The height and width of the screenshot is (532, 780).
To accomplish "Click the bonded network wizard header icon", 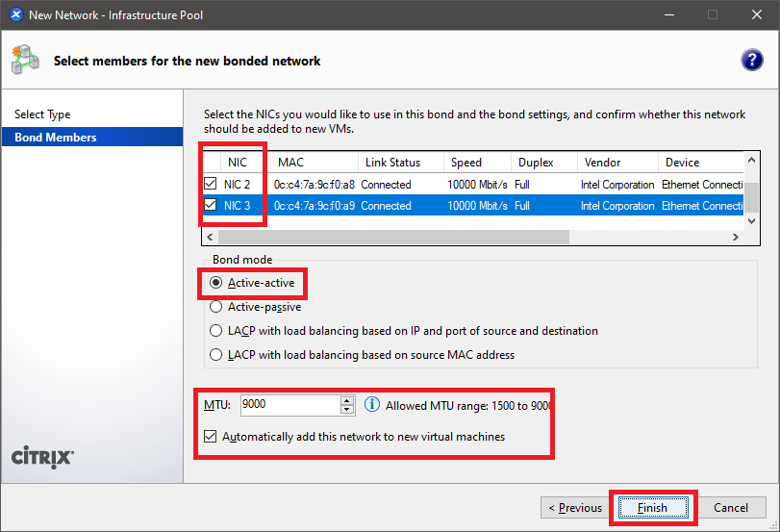I will 25,60.
